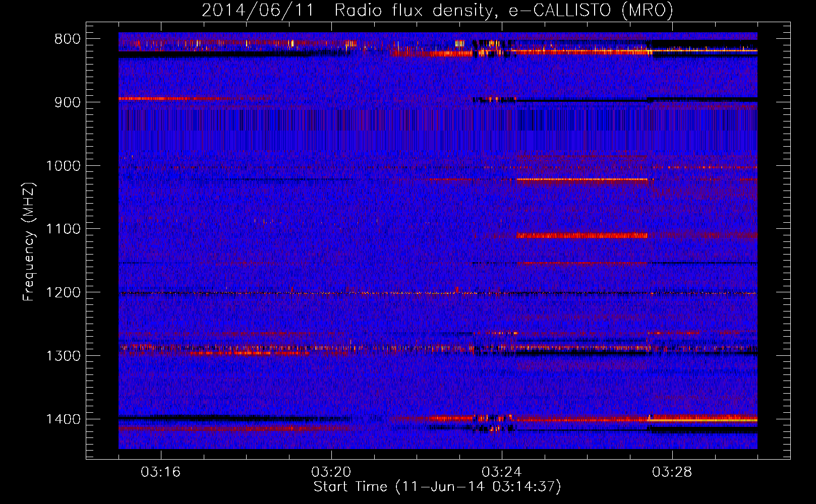Click the 03:28 time tick label
816x504 pixels.
pos(672,472)
